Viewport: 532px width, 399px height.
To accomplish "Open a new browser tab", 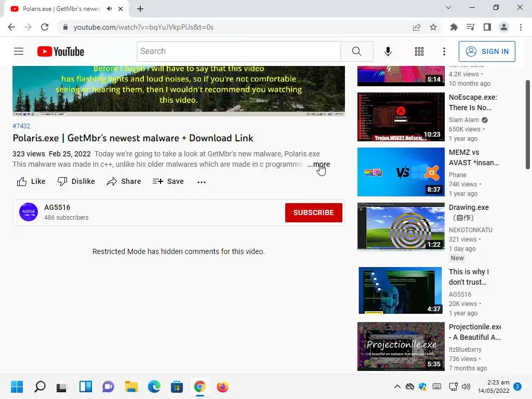I will (140, 9).
